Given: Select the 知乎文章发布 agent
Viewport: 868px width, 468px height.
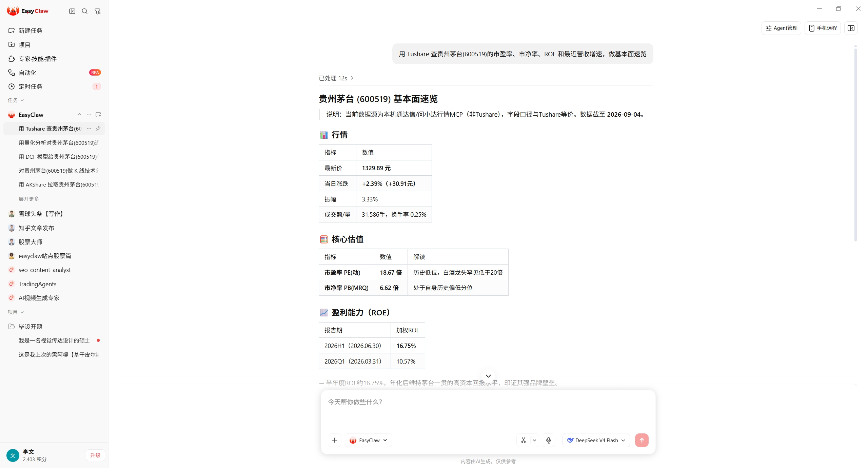Looking at the screenshot, I should click(x=54, y=228).
